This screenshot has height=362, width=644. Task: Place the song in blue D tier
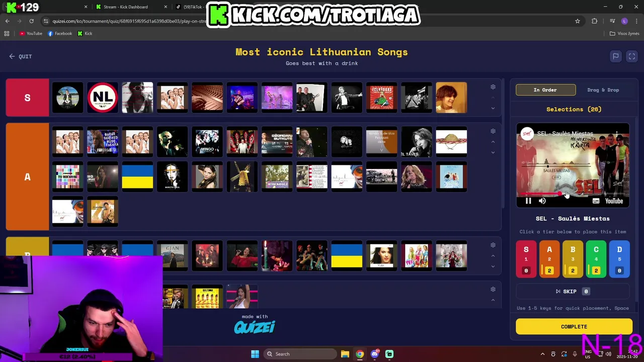click(x=619, y=259)
